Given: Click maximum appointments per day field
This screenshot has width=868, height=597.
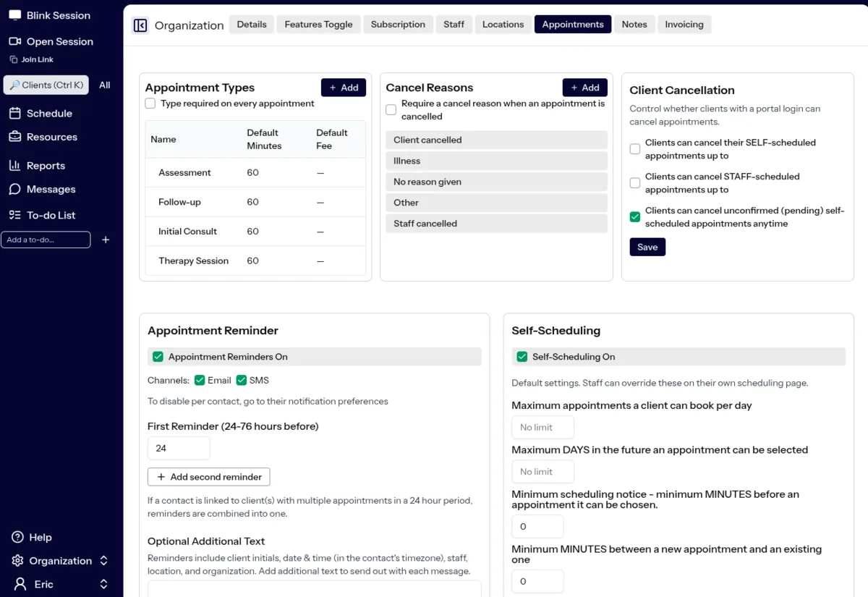Looking at the screenshot, I should click(x=542, y=427).
